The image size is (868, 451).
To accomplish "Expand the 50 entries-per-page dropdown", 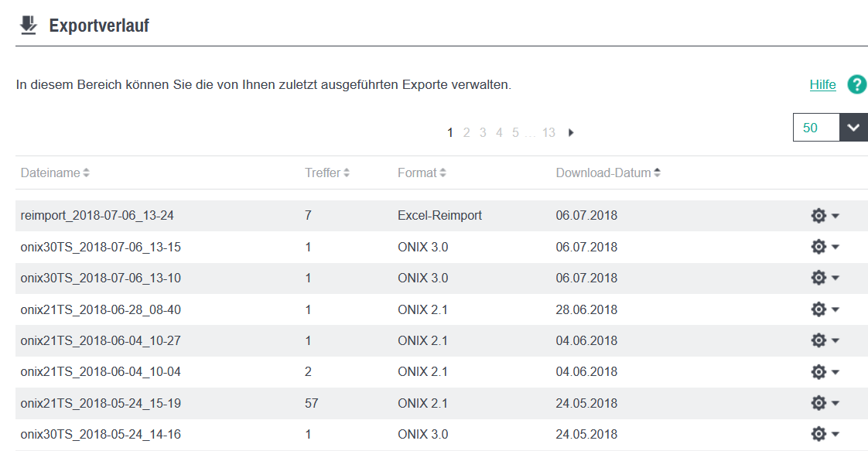I will point(853,128).
